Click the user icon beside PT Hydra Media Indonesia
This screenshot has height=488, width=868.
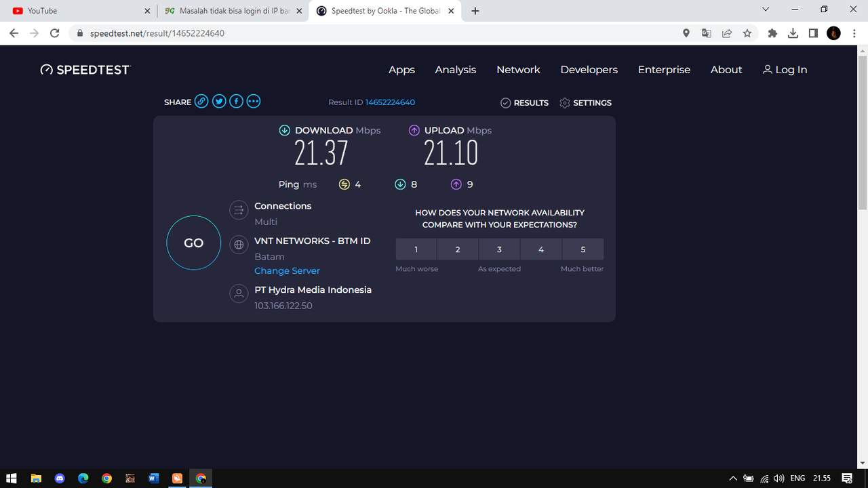click(x=239, y=293)
